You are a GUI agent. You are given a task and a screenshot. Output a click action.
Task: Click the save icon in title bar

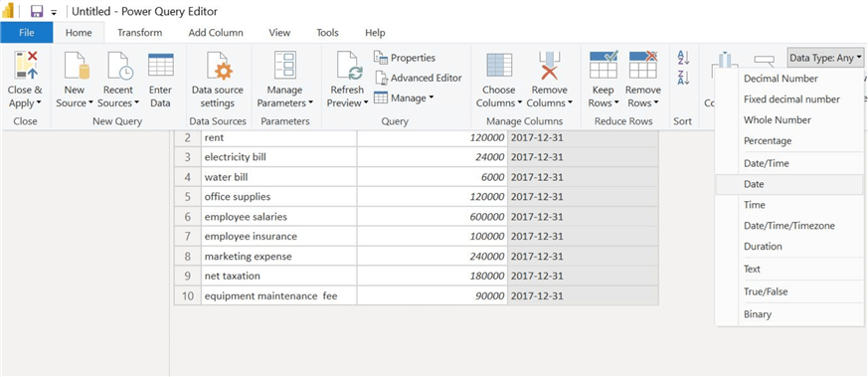tap(37, 11)
